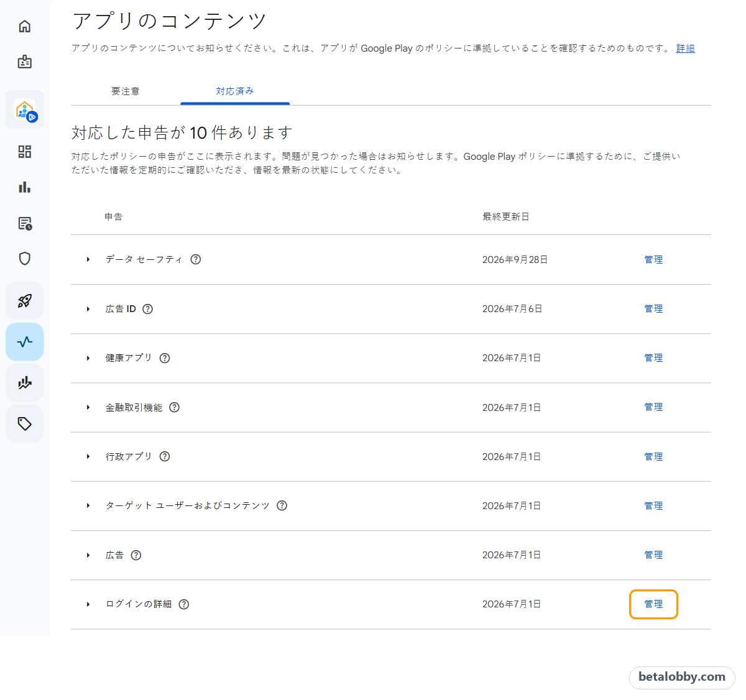746x700 pixels.
Task: Click the developer badge icon in sidebar
Action: (x=25, y=62)
